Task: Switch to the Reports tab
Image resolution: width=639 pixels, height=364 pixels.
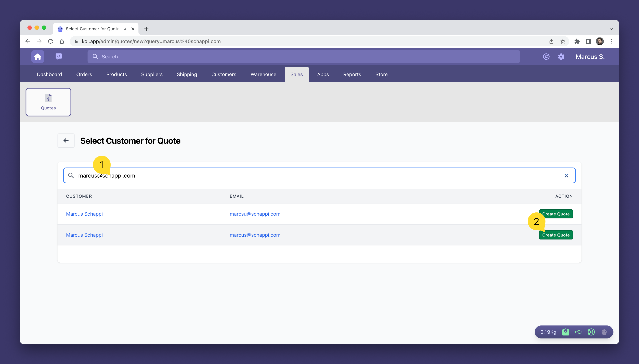Action: tap(352, 75)
